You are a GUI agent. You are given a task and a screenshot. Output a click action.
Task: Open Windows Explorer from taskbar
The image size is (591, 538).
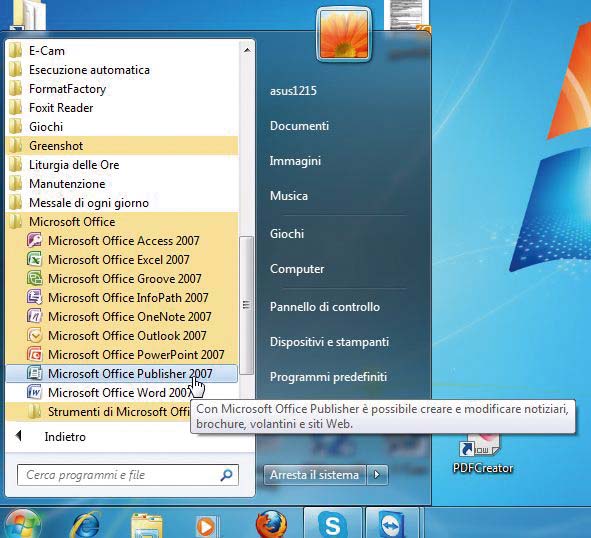(x=147, y=526)
